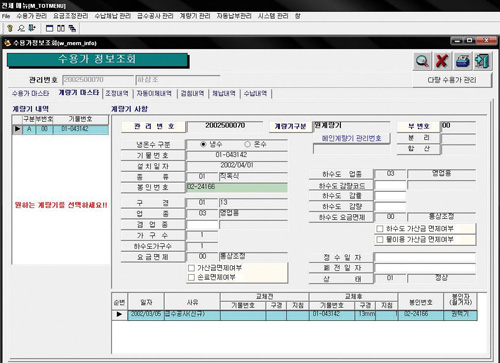
Task: Click the printer icon button
Action: pyautogui.click(x=463, y=61)
